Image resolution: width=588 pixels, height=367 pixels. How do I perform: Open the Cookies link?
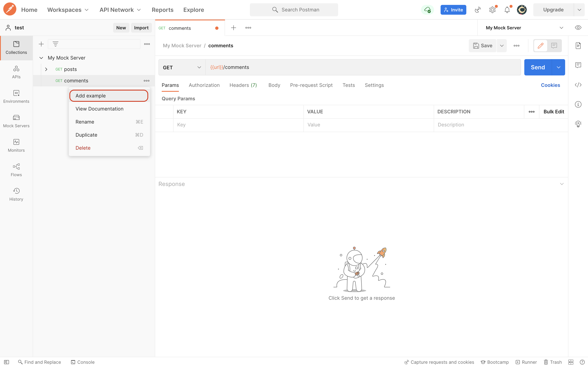(x=550, y=85)
